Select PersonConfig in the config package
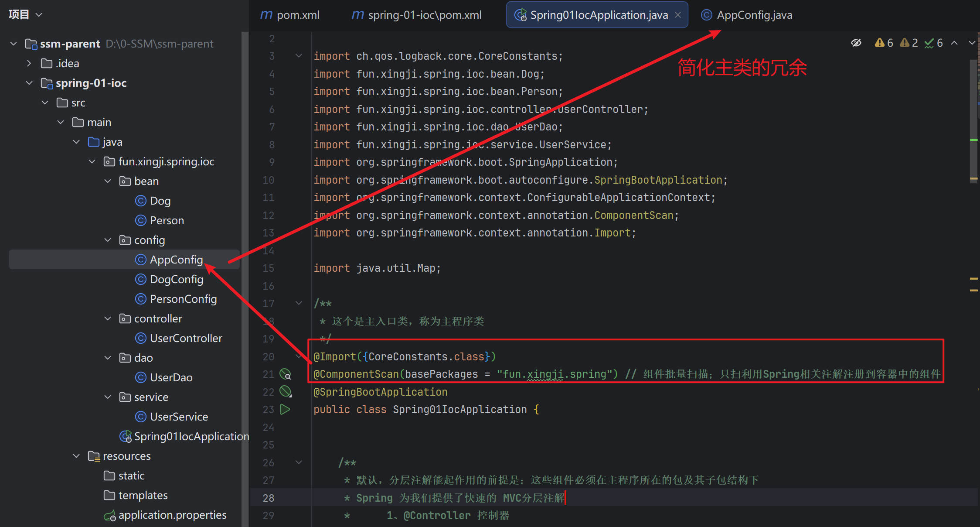The height and width of the screenshot is (527, 980). coord(183,299)
